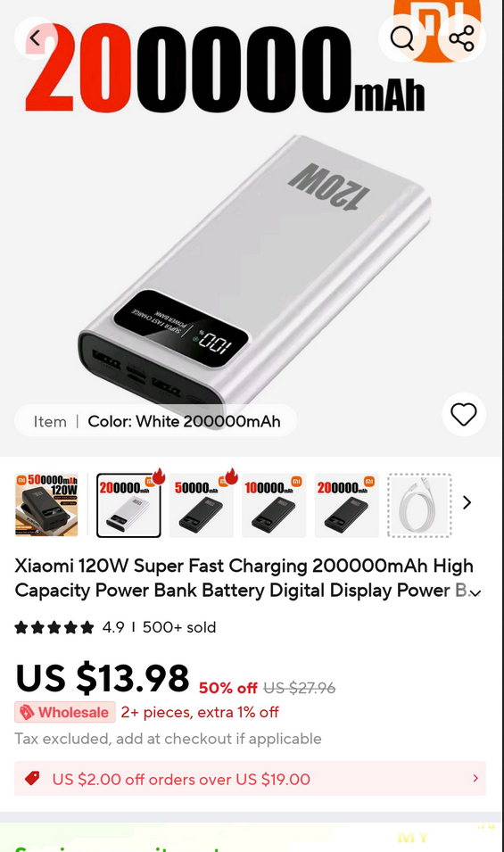Click the red Wholesale tag icon

coord(27,712)
